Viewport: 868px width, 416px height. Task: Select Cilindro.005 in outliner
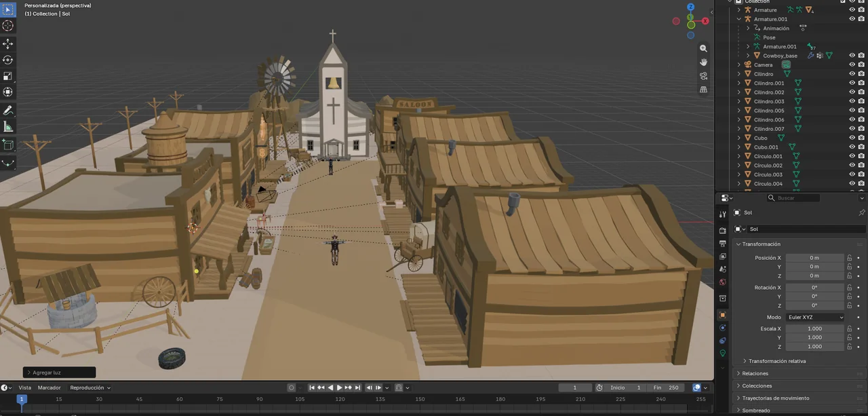tap(769, 111)
